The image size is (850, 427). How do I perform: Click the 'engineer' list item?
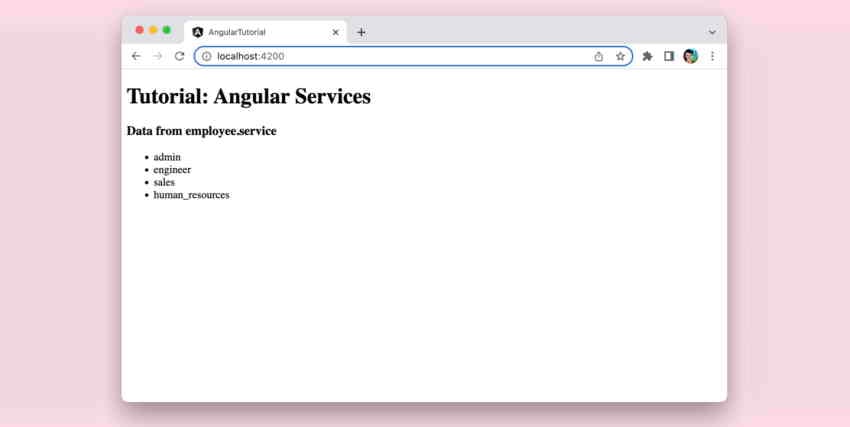[x=172, y=170]
